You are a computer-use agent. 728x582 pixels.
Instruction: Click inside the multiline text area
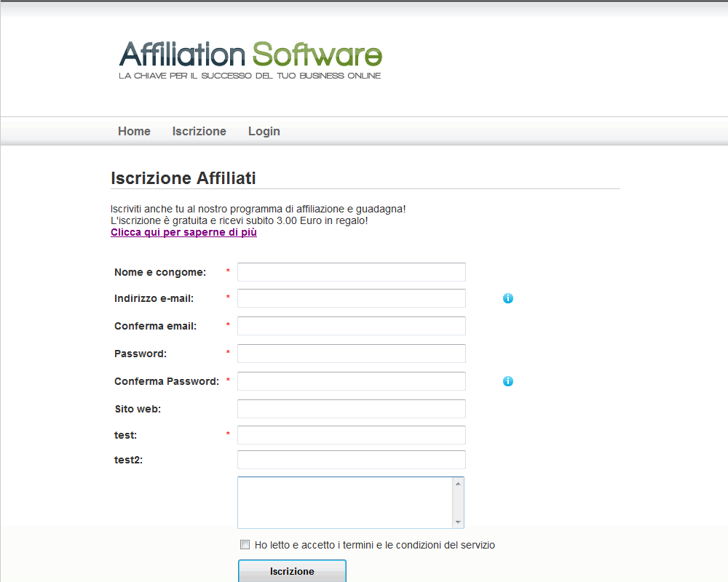click(x=345, y=502)
